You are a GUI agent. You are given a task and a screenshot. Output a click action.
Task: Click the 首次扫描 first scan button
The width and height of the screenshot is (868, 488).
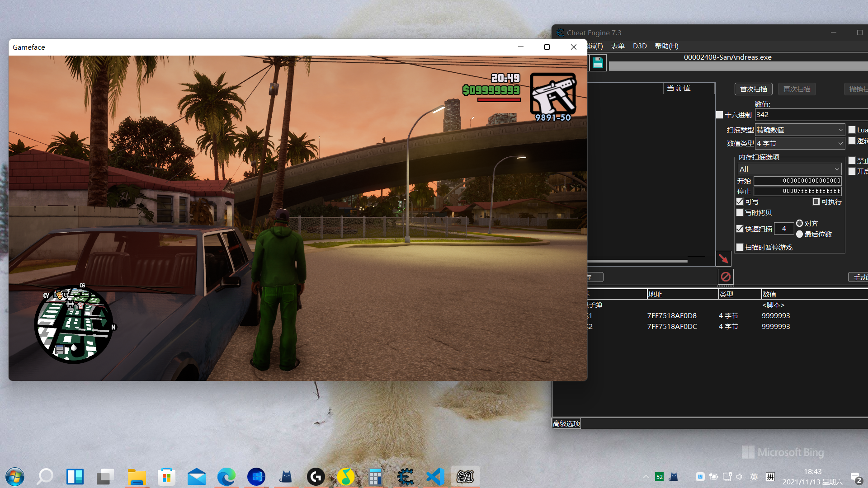click(753, 89)
